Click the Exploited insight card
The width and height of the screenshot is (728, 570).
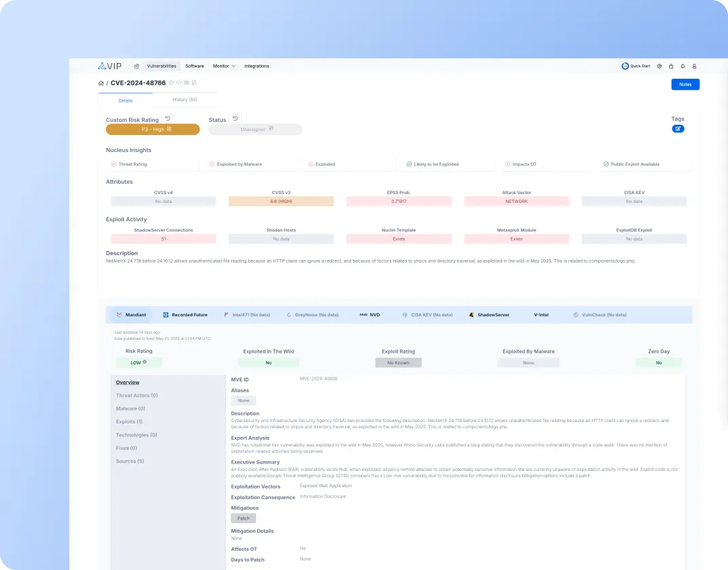click(350, 164)
